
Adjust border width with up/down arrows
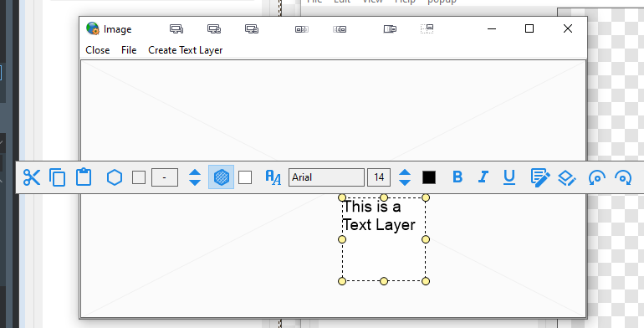pyautogui.click(x=195, y=177)
